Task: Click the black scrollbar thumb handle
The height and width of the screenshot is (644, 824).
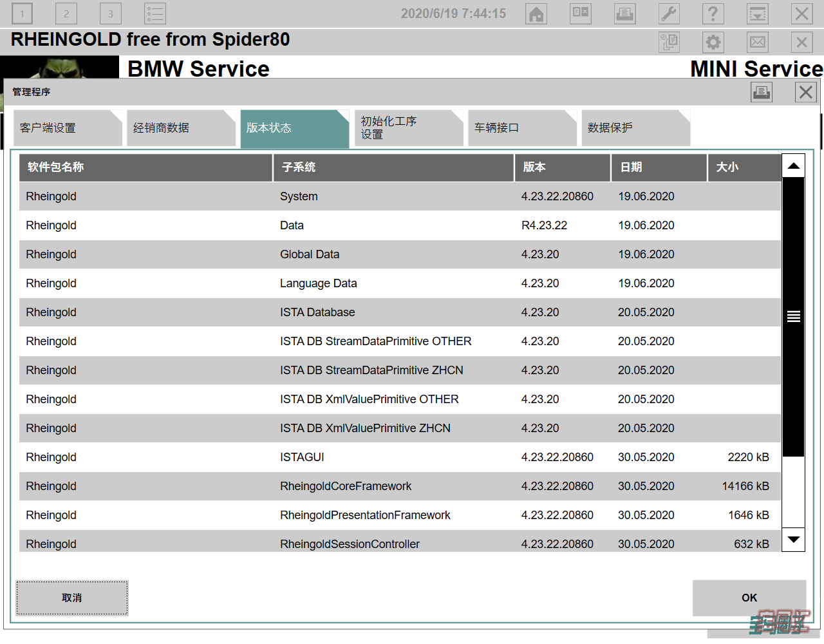Action: (x=794, y=316)
